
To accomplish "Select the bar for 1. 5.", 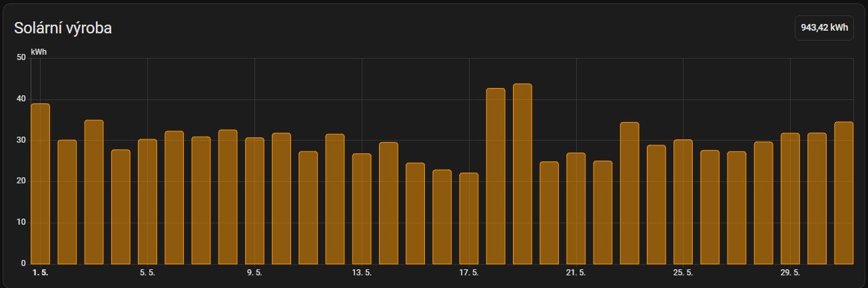I will (x=41, y=184).
